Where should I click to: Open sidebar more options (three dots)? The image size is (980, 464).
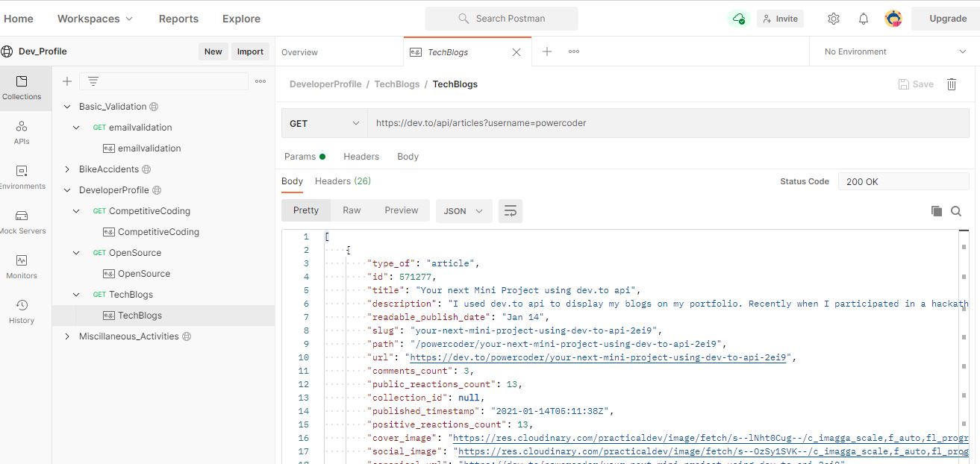click(260, 81)
